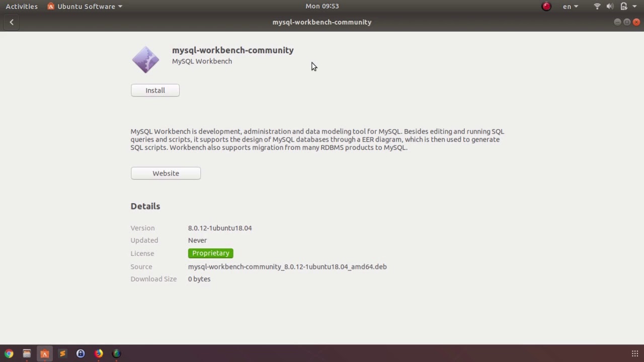Click the window title mysql-workbench-community in header bar
This screenshot has width=644, height=362.
[x=322, y=22]
